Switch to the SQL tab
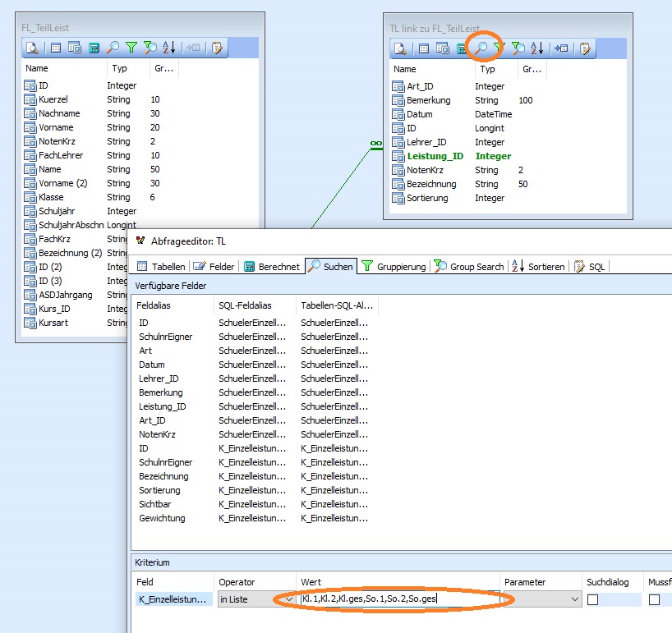Image resolution: width=672 pixels, height=633 pixels. 590,267
